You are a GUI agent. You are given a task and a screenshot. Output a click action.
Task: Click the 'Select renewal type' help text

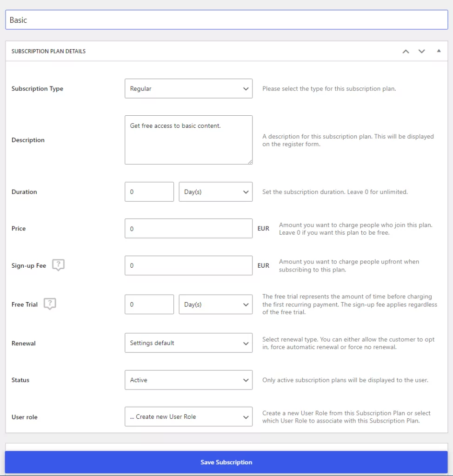click(348, 343)
